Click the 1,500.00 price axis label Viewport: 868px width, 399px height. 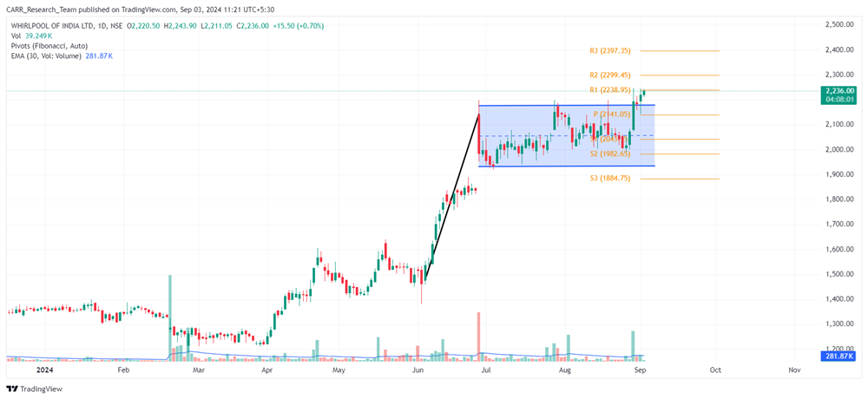point(841,274)
